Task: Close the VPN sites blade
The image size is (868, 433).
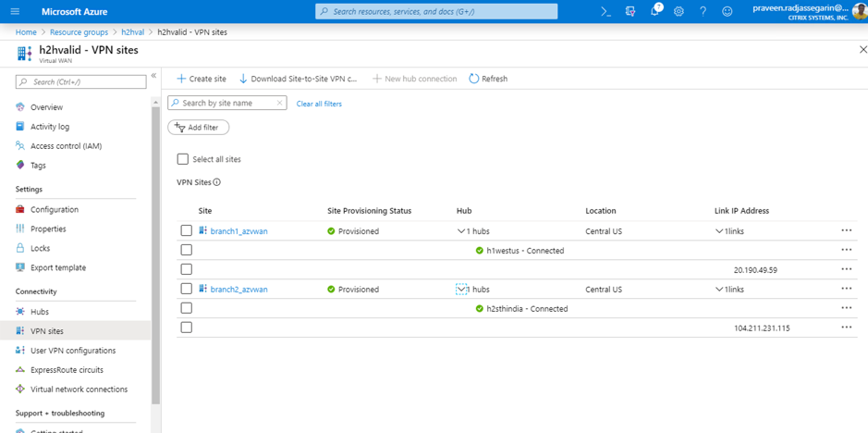Action: click(862, 50)
